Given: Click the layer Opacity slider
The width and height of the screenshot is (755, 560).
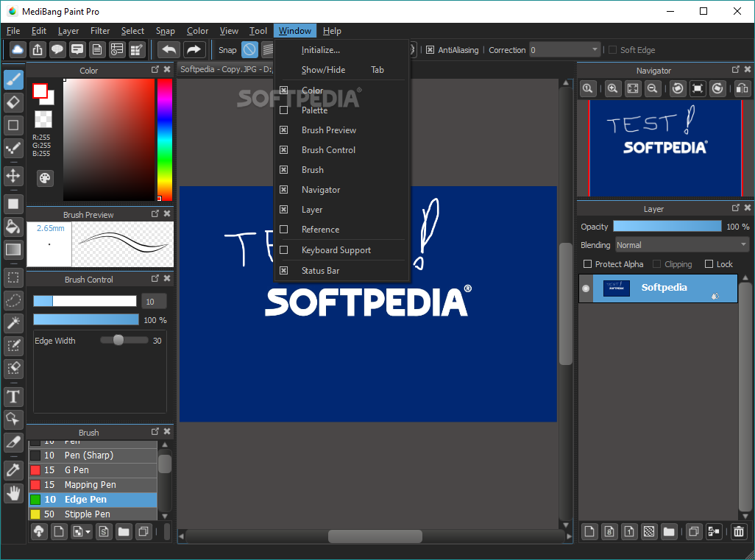Looking at the screenshot, I should point(667,227).
